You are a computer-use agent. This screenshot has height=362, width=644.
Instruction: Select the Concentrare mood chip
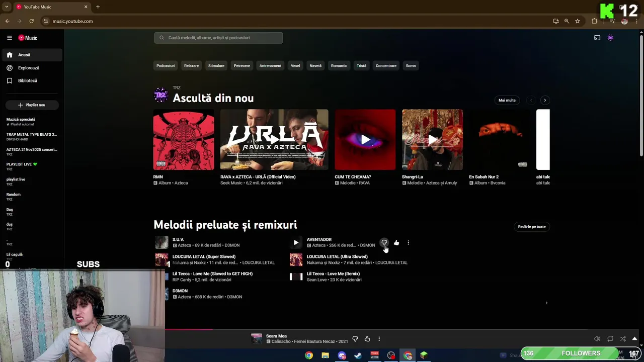point(386,66)
